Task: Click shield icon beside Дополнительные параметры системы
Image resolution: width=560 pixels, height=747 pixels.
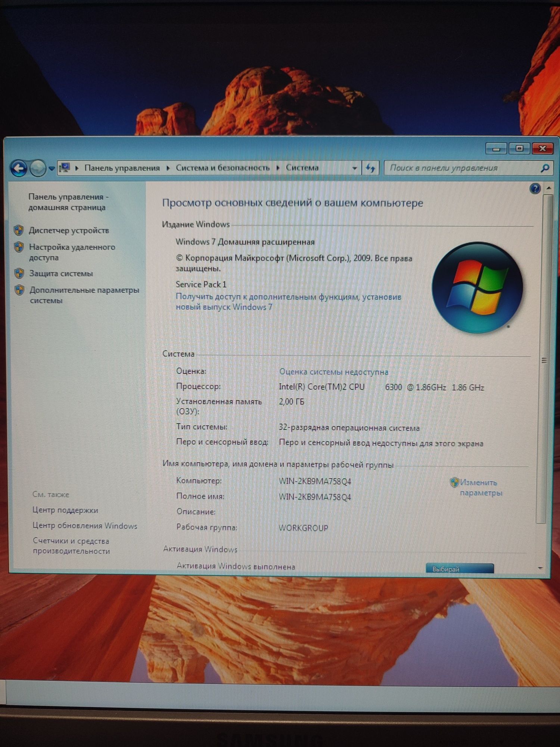Action: (20, 290)
